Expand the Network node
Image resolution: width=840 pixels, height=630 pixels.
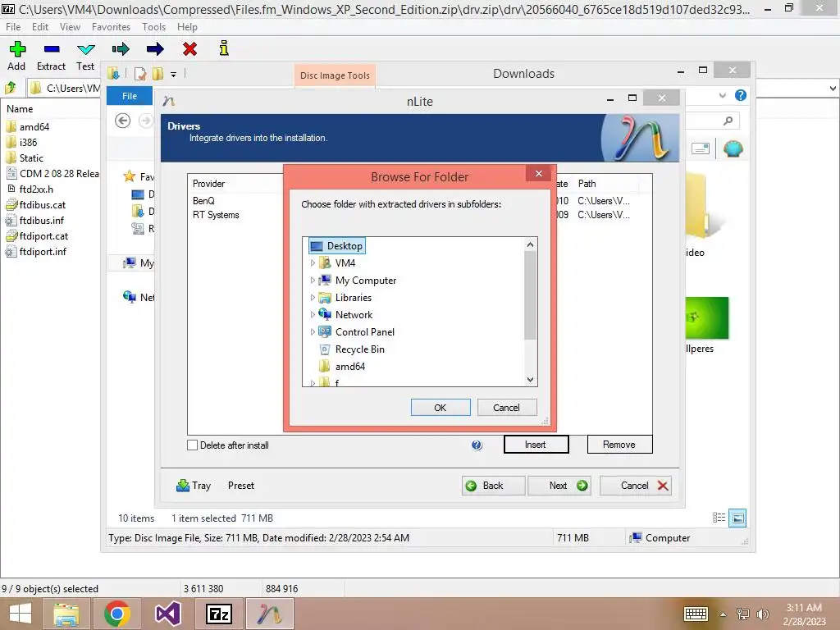tap(313, 314)
